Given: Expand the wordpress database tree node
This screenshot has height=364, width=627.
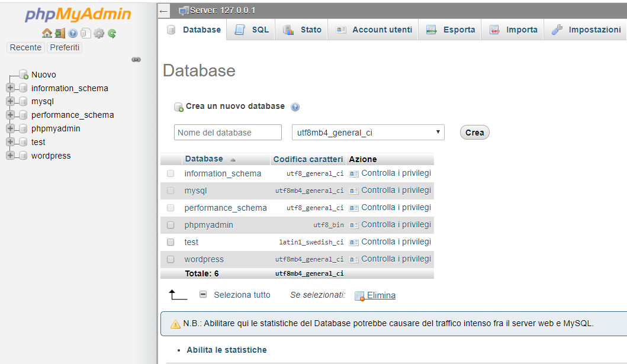Looking at the screenshot, I should [10, 156].
